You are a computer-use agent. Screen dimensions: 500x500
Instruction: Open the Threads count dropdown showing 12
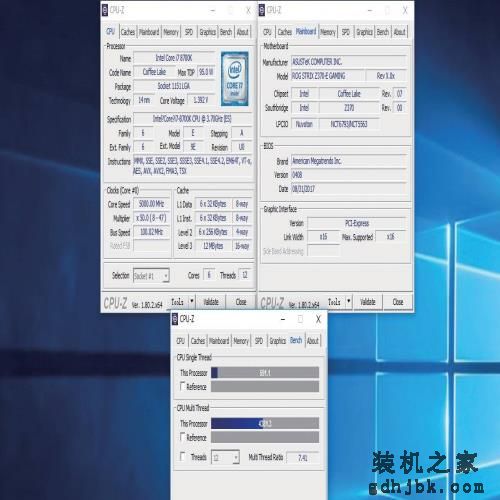tap(226, 457)
